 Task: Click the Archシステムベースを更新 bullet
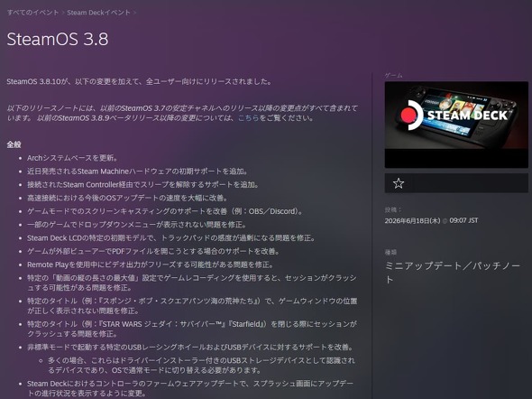[x=72, y=158]
